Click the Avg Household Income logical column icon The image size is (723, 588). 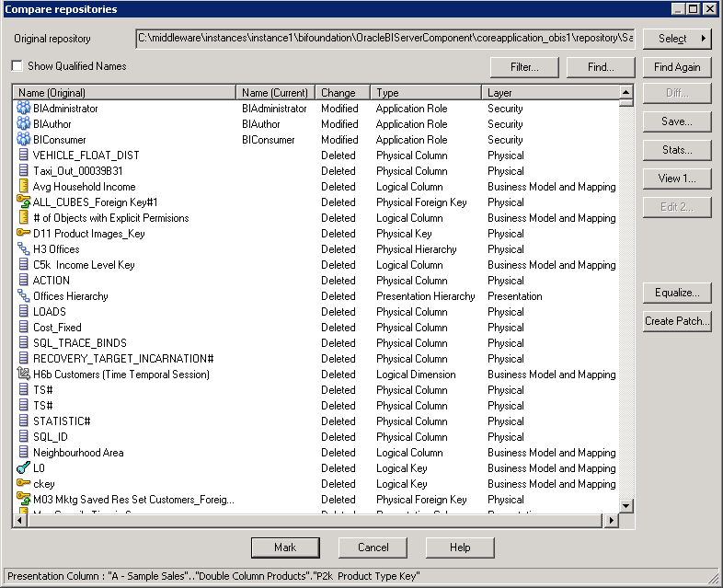point(24,186)
